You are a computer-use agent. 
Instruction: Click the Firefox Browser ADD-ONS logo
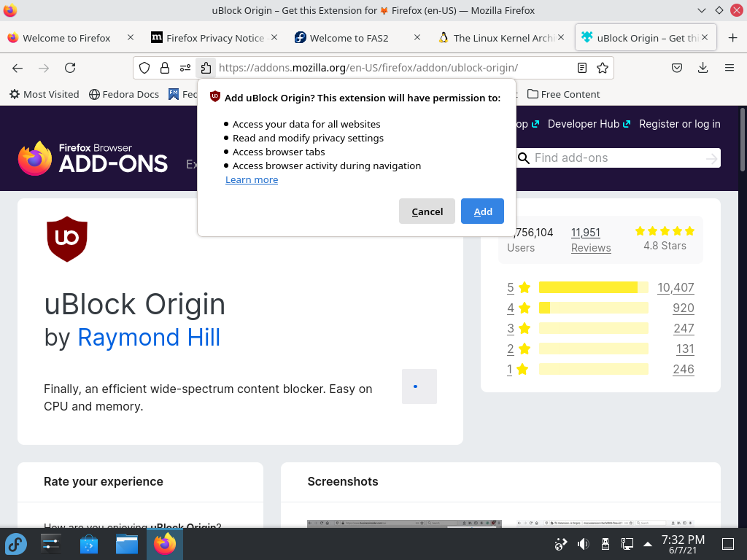click(x=93, y=158)
